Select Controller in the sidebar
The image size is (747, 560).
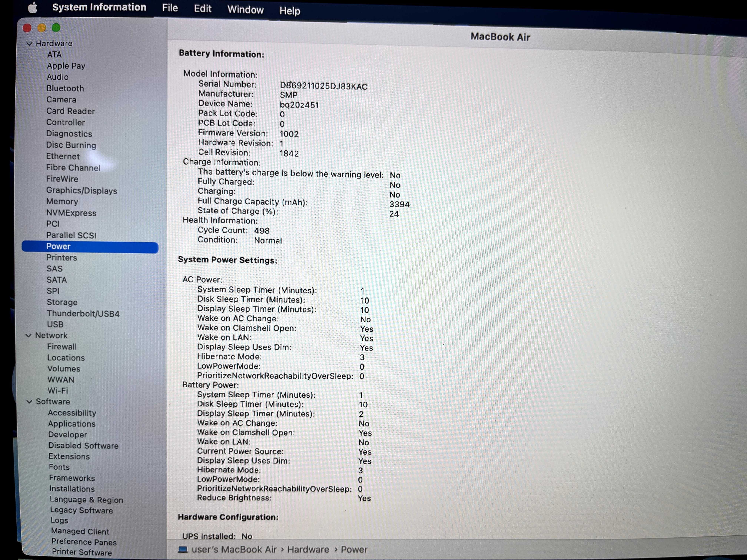click(66, 122)
